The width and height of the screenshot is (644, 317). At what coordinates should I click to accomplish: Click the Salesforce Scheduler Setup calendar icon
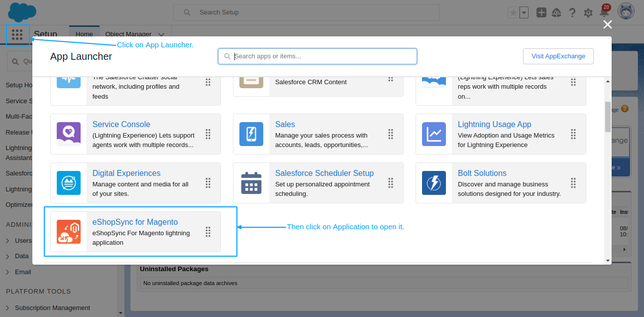pyautogui.click(x=251, y=183)
